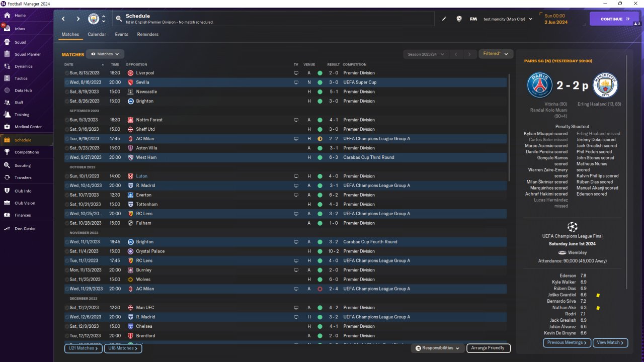Image resolution: width=644 pixels, height=362 pixels.
Task: Click the FM logo menu icon
Action: point(473,19)
